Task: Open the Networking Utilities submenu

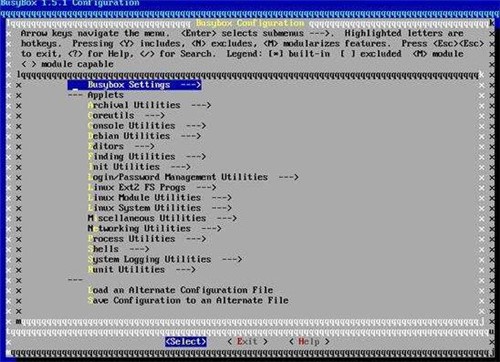Action: tap(155, 229)
